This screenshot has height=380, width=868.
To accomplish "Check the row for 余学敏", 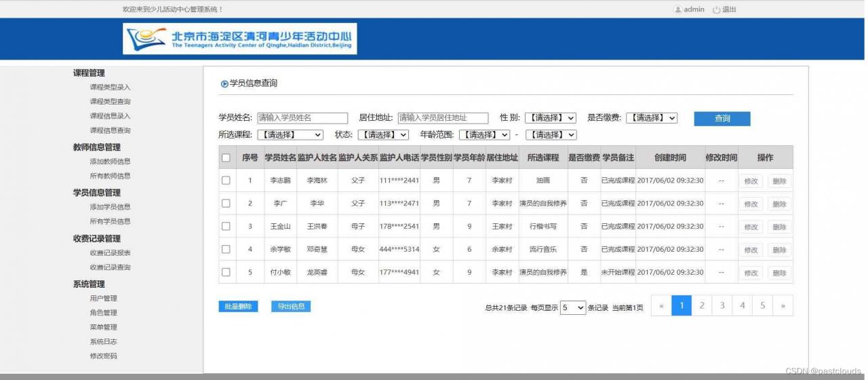I will [x=226, y=249].
